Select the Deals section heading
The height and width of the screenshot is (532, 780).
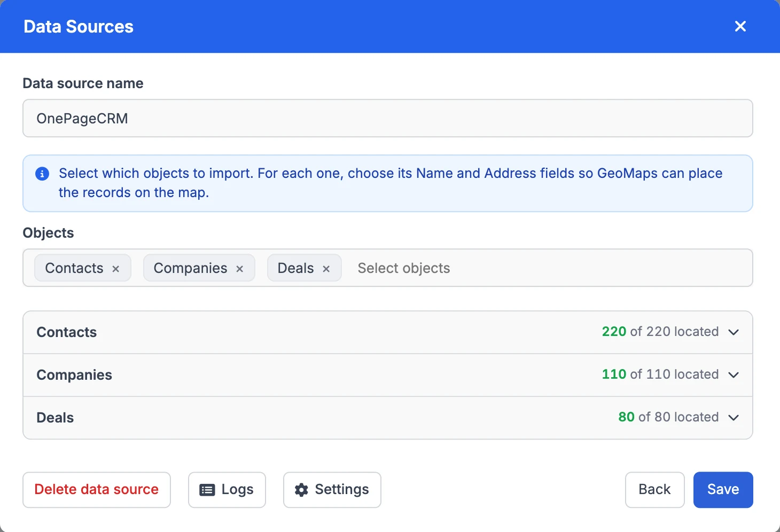click(x=55, y=418)
